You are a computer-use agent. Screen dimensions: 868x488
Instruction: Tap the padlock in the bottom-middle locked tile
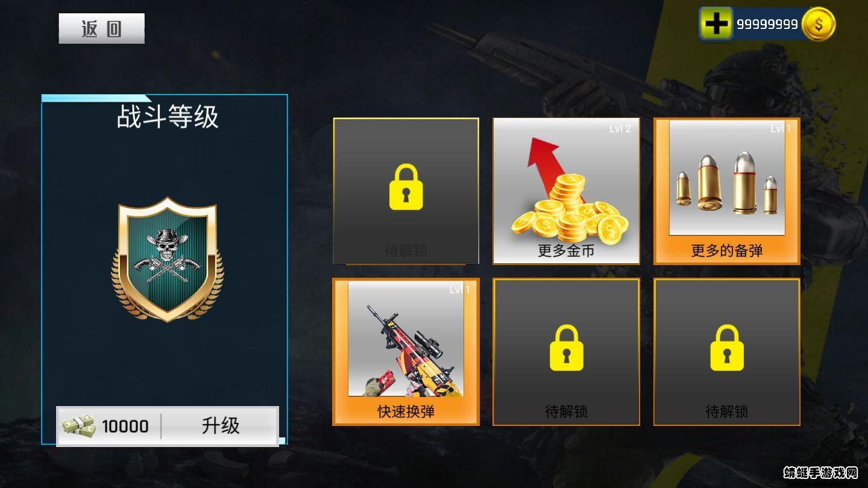(566, 348)
